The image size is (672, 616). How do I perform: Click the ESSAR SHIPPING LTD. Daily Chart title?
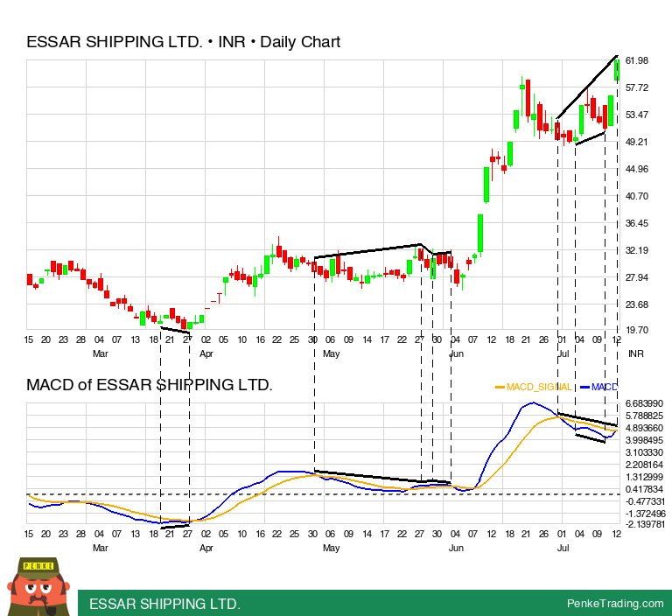184,42
